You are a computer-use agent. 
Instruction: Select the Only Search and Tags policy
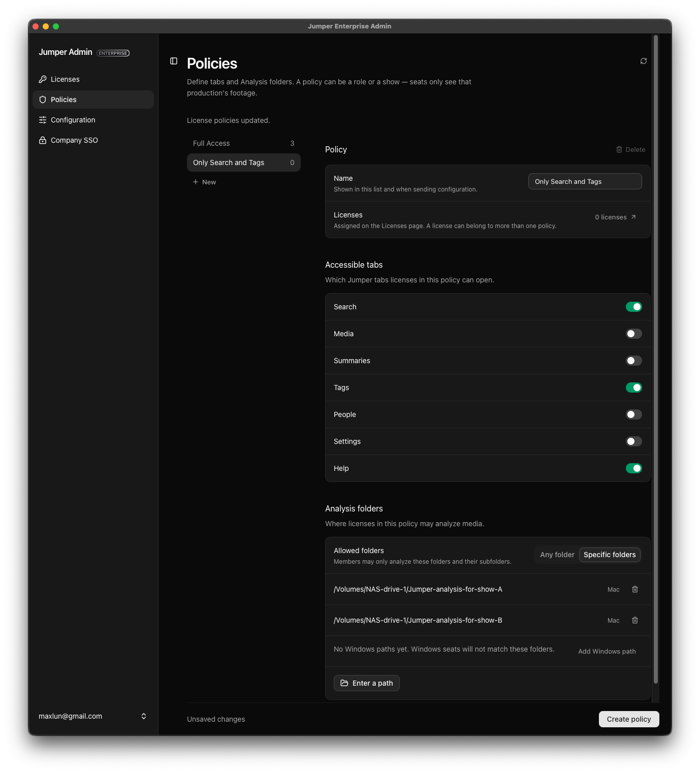pyautogui.click(x=244, y=163)
